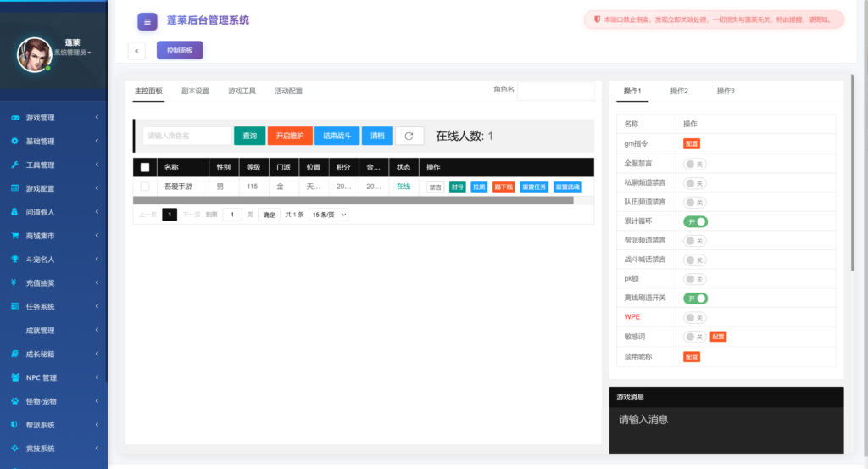The image size is (868, 469).
Task: Click the double-chevron back tab arrow
Action: (136, 51)
